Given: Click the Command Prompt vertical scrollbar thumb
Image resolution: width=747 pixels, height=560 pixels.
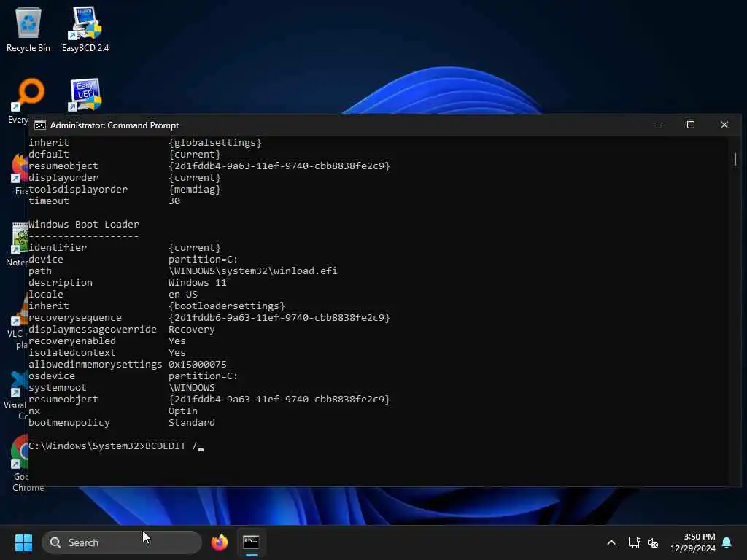Looking at the screenshot, I should 735,159.
